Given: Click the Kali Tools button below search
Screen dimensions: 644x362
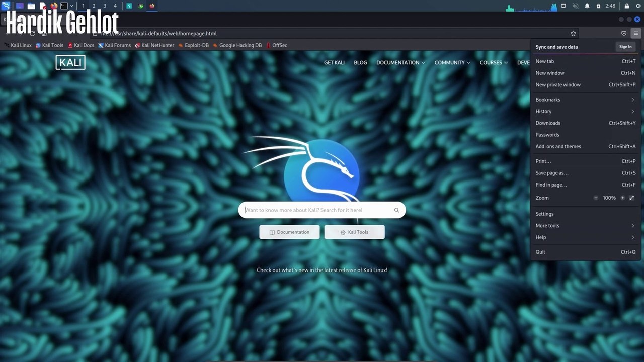Looking at the screenshot, I should pyautogui.click(x=355, y=232).
